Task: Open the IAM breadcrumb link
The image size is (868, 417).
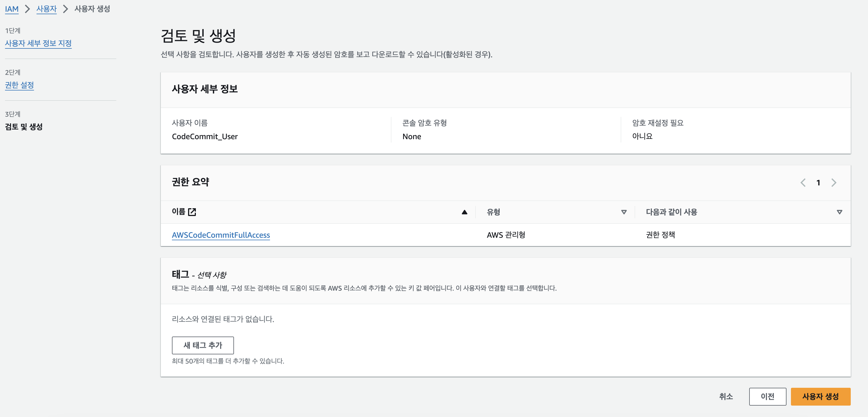Action: (x=12, y=9)
